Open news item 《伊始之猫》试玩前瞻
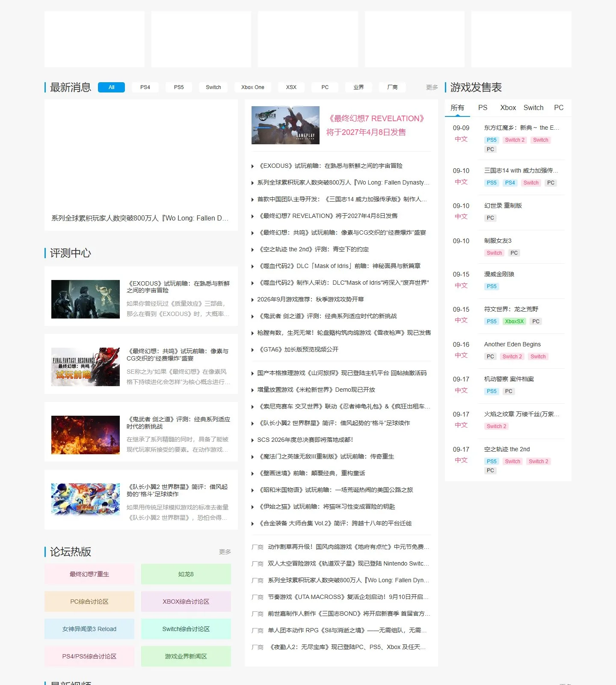616x685 pixels. click(x=326, y=506)
